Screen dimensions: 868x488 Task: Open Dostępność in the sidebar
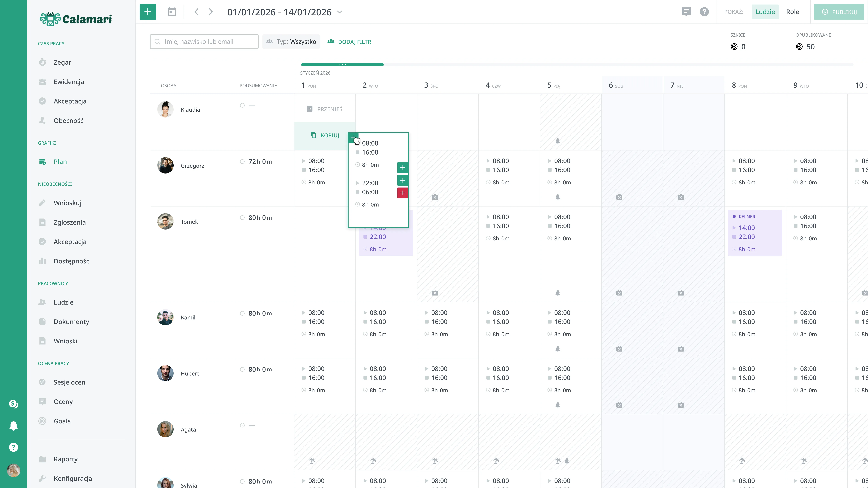pyautogui.click(x=71, y=261)
